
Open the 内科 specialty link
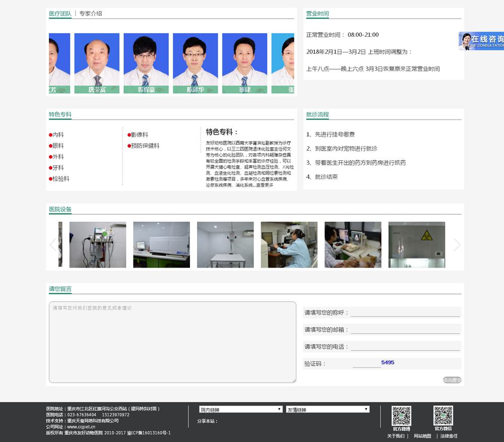[58, 135]
